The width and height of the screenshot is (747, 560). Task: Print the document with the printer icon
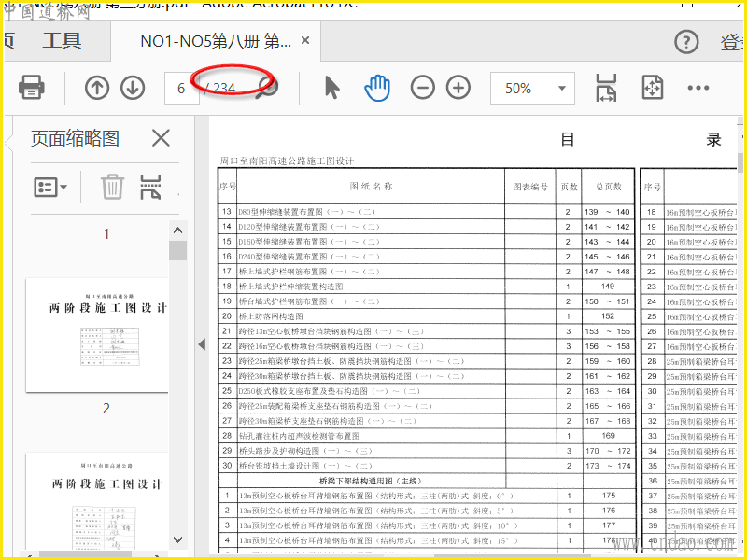coord(32,88)
